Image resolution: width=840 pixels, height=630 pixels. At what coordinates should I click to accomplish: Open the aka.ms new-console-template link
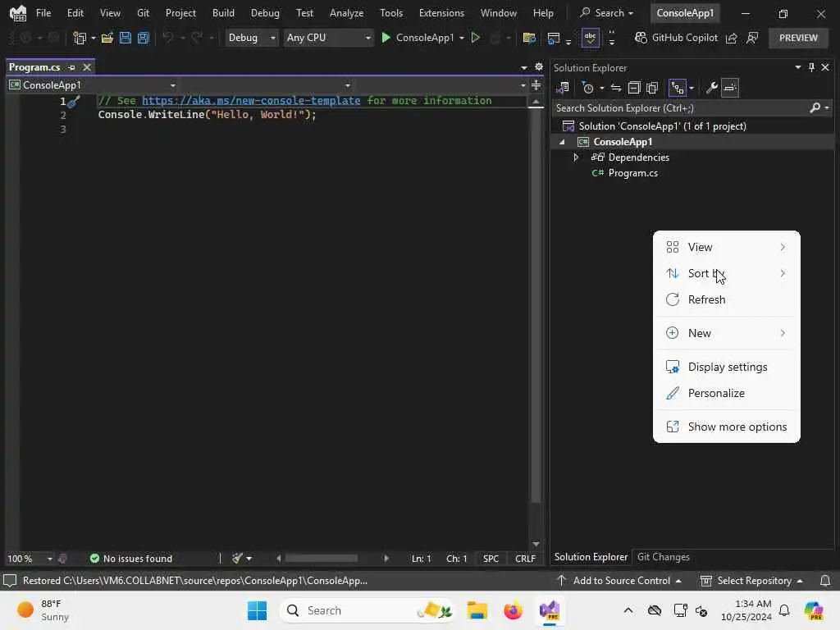[251, 101]
